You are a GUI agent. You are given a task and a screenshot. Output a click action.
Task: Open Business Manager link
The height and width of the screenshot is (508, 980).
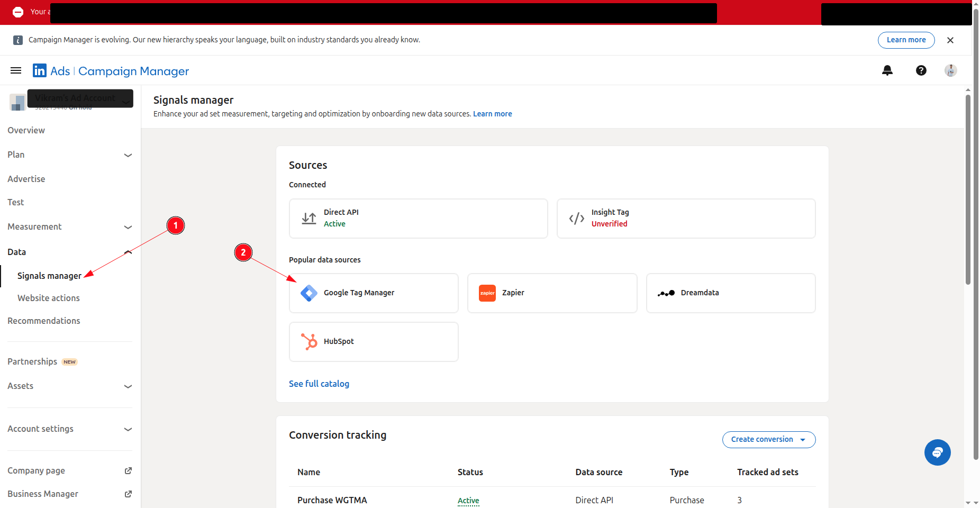point(43,494)
